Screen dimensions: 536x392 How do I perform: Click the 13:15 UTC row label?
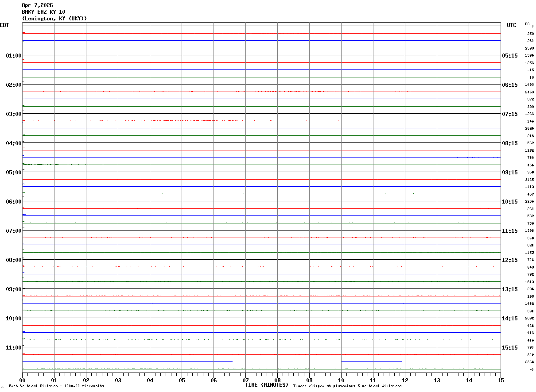tap(510, 289)
